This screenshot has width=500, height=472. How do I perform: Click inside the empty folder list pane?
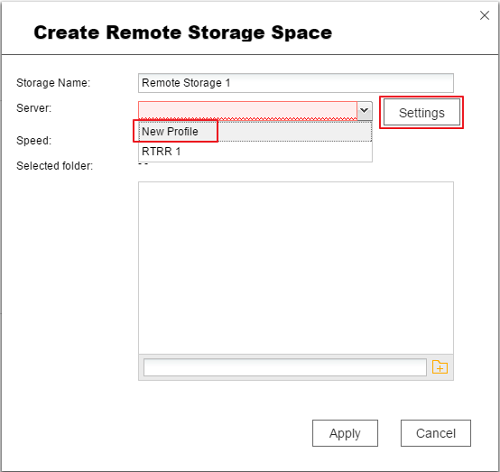296,268
